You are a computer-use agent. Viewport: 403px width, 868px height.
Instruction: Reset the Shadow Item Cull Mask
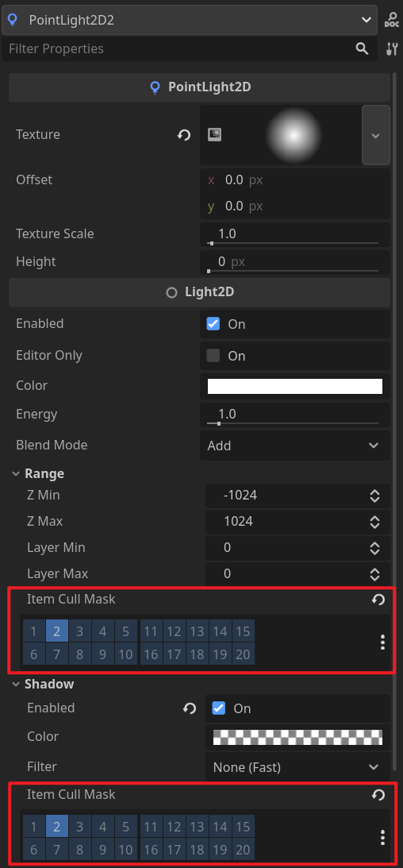point(378,795)
